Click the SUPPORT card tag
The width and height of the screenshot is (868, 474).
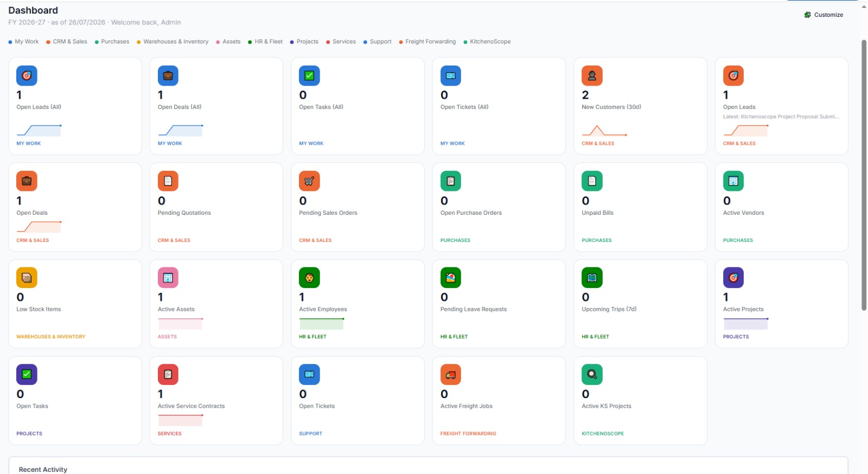coord(311,434)
